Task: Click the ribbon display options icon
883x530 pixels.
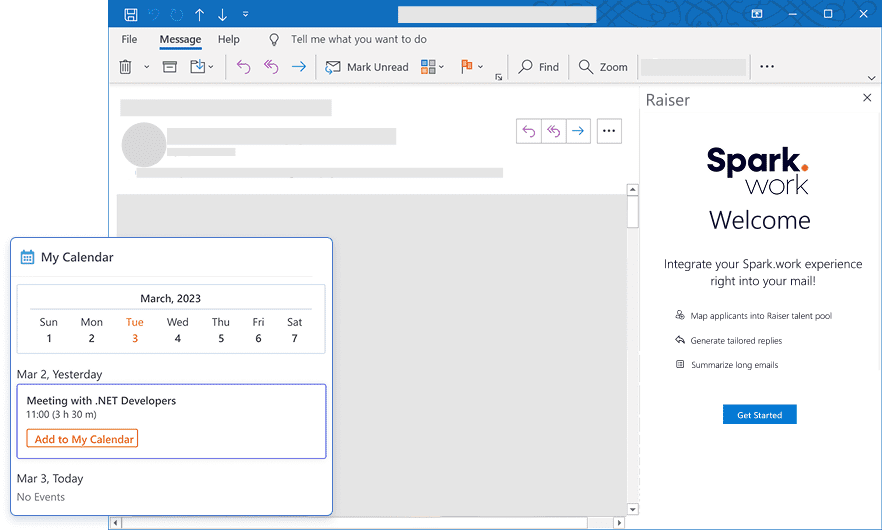Action: tap(757, 14)
